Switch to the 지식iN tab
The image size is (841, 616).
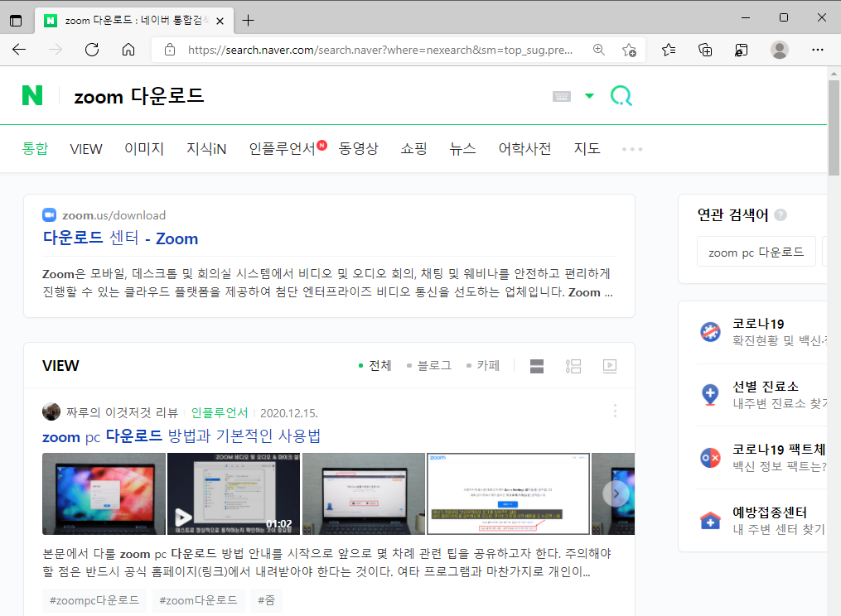click(x=206, y=148)
